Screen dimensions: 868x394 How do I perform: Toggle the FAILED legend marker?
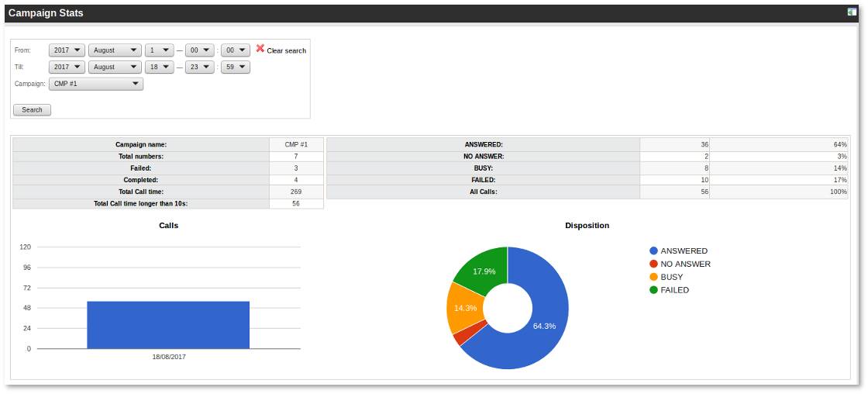pos(653,290)
